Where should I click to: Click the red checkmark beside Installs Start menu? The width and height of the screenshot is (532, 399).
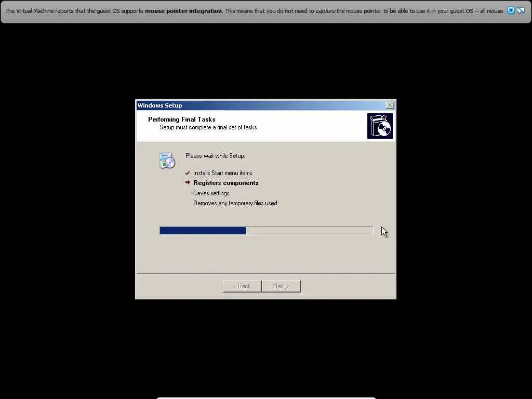point(187,172)
